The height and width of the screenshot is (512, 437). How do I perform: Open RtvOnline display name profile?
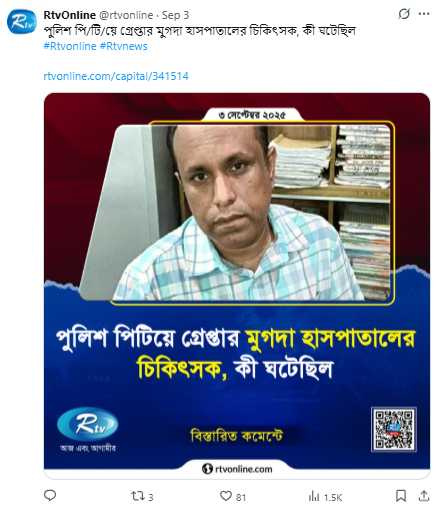[x=70, y=15]
